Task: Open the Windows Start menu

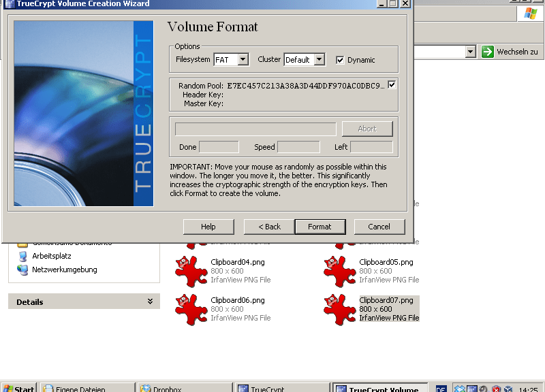Action: pyautogui.click(x=19, y=388)
